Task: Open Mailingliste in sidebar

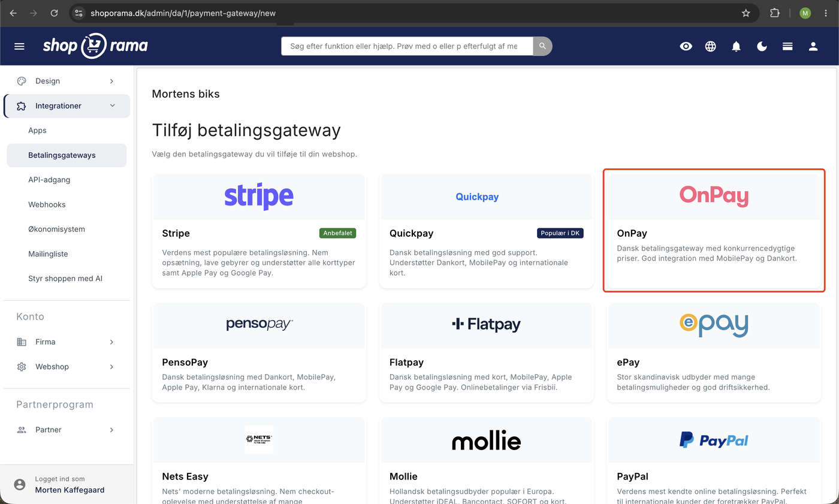Action: pos(48,254)
